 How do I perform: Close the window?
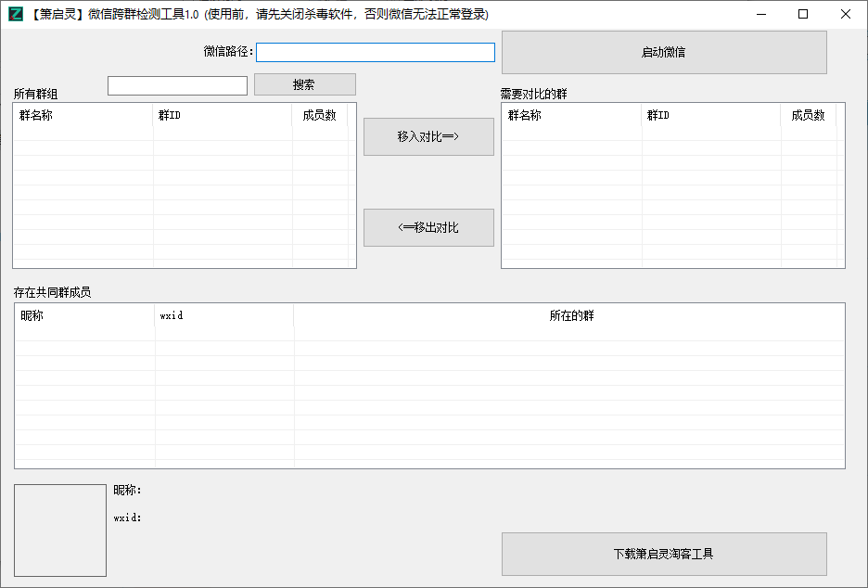846,15
